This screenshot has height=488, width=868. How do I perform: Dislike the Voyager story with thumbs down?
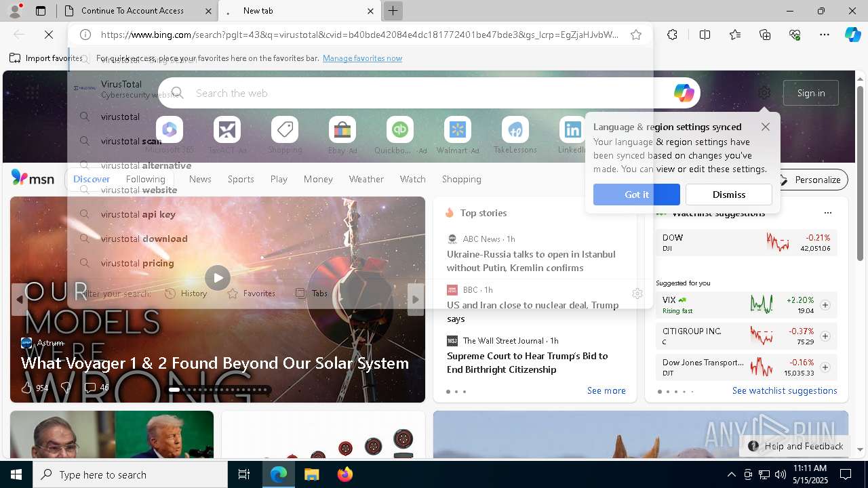pyautogui.click(x=66, y=388)
